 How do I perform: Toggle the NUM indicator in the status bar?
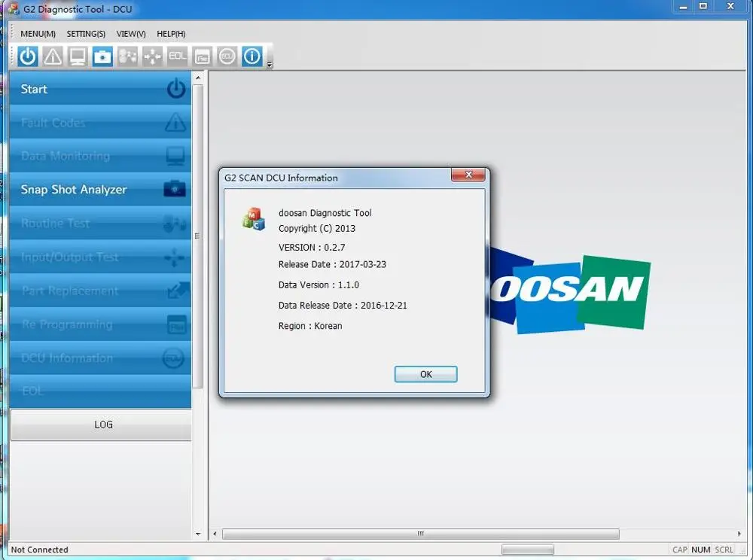pos(701,549)
